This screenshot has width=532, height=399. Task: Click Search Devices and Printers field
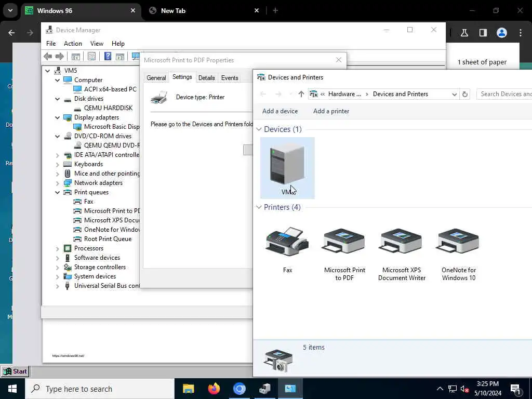[x=504, y=94]
